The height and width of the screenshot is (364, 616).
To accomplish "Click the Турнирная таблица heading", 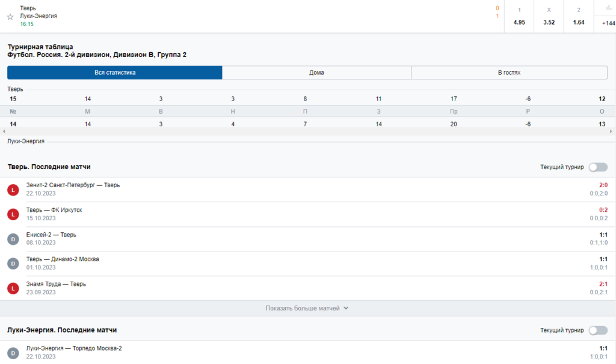I will (40, 47).
